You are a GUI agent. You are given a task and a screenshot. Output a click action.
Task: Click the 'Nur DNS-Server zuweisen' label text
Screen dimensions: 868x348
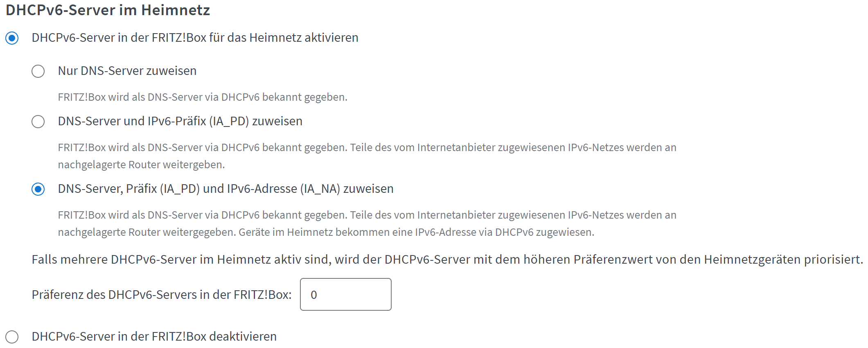point(127,71)
